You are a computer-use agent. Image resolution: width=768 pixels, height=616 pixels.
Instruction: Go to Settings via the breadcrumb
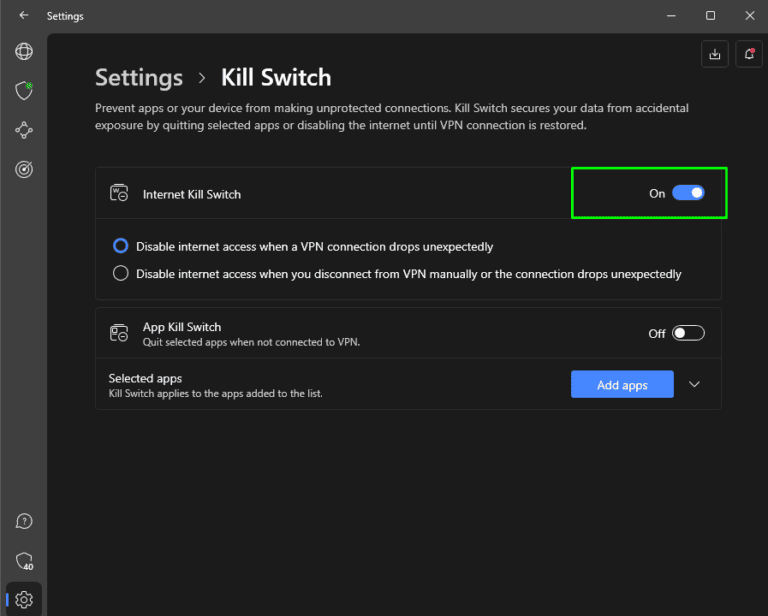point(139,78)
